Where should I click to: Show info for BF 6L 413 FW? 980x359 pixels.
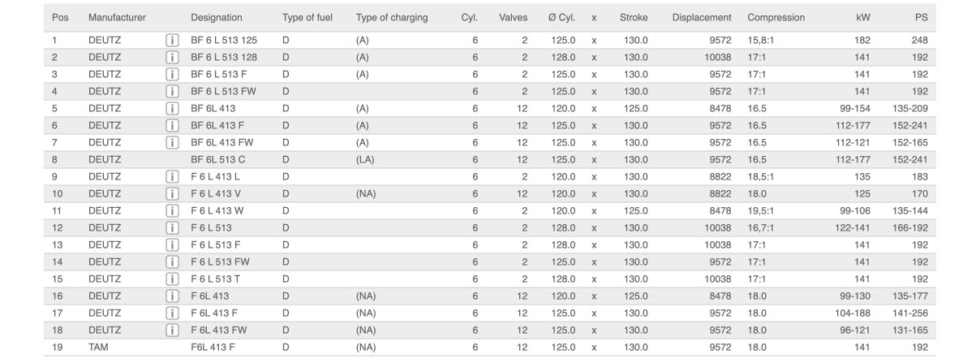pyautogui.click(x=172, y=142)
